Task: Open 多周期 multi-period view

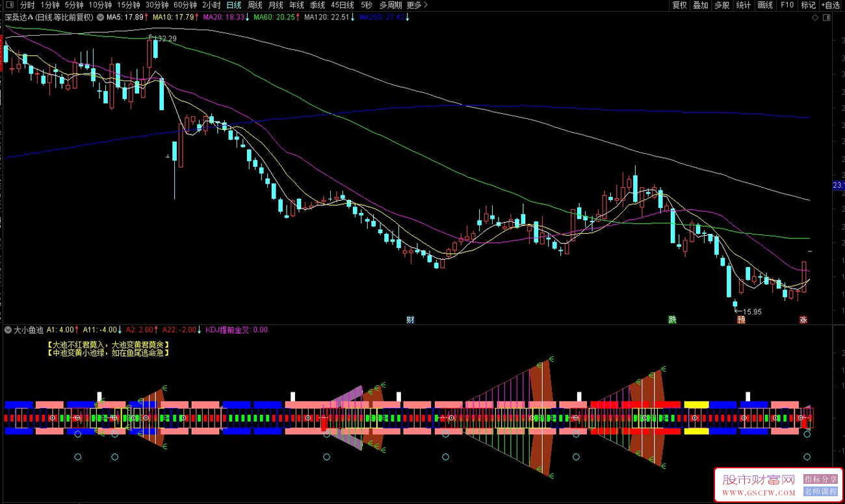Action: pyautogui.click(x=391, y=5)
